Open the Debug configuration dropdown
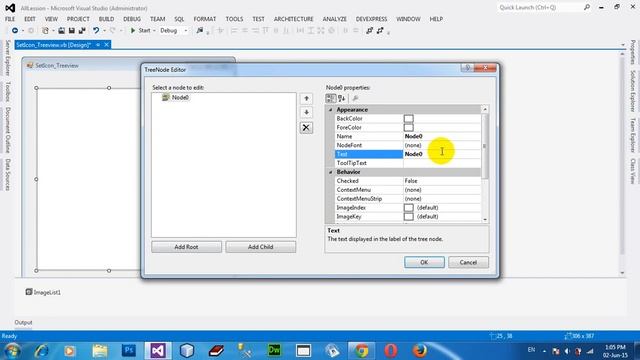Viewport: 640px width, 360px height. coord(186,31)
